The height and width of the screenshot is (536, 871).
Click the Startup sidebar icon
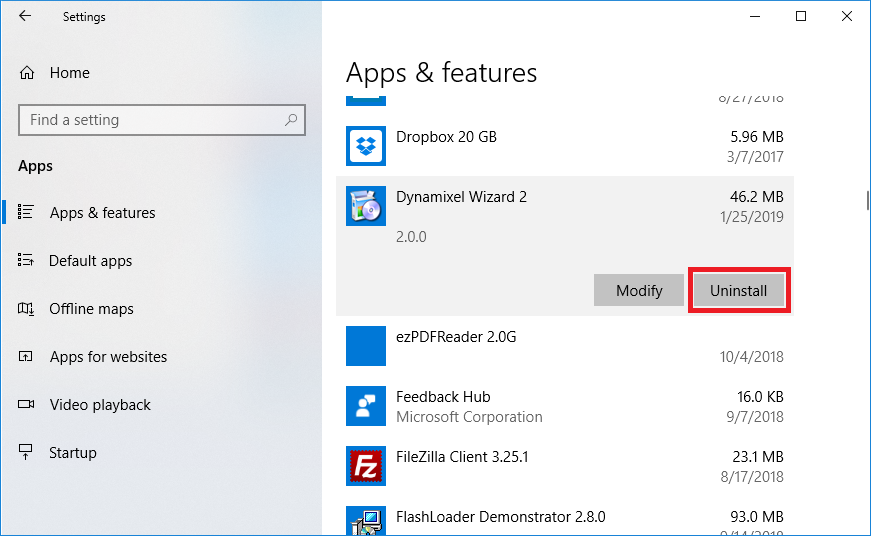26,452
